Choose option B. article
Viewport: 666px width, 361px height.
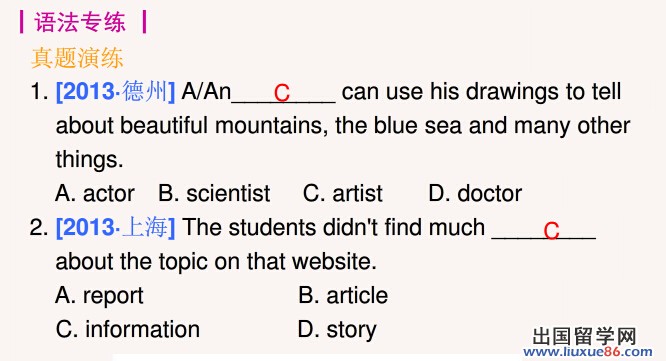click(343, 295)
